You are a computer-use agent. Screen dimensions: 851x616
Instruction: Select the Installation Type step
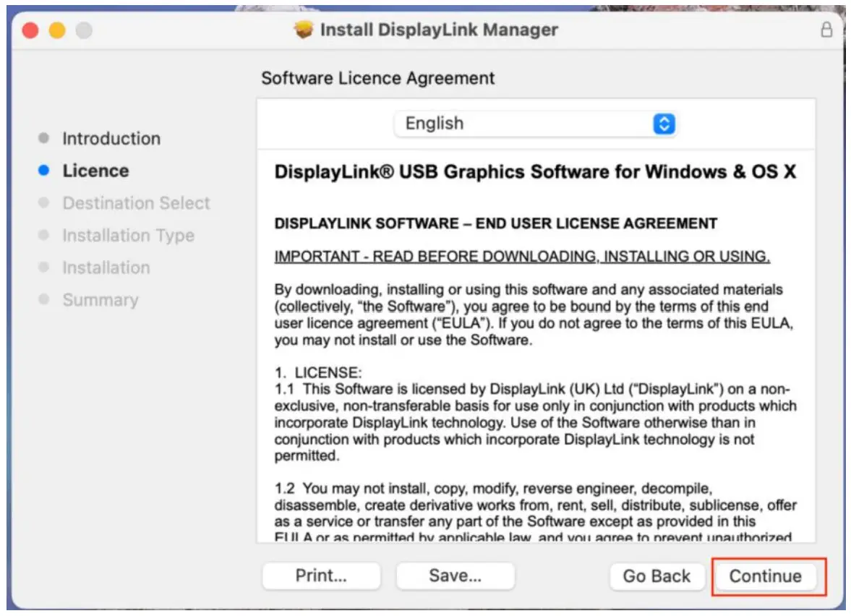[x=128, y=235]
